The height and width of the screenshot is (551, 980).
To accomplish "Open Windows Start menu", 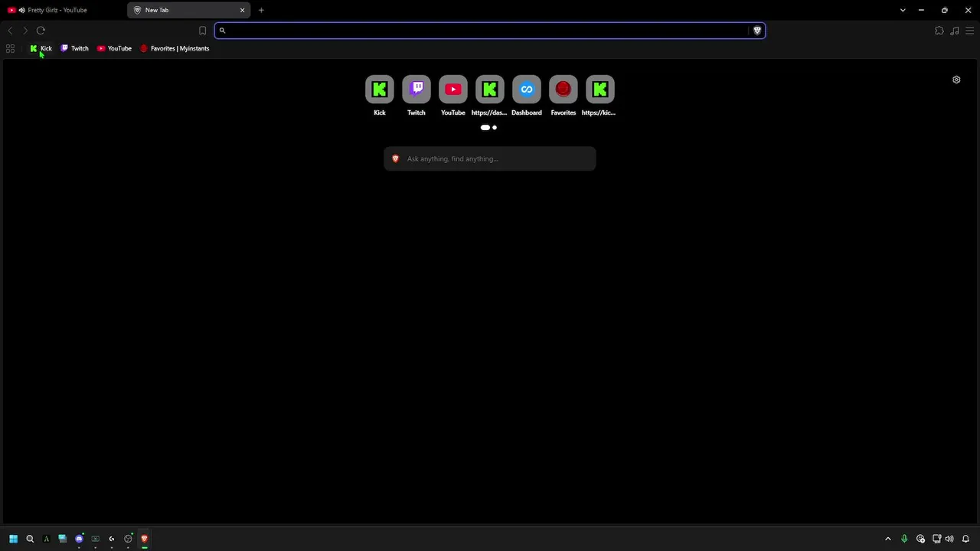I will click(x=13, y=539).
